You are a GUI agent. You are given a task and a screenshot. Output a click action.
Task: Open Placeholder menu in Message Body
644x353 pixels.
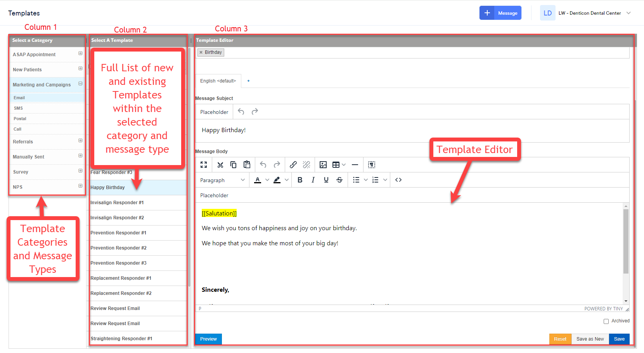pos(214,195)
